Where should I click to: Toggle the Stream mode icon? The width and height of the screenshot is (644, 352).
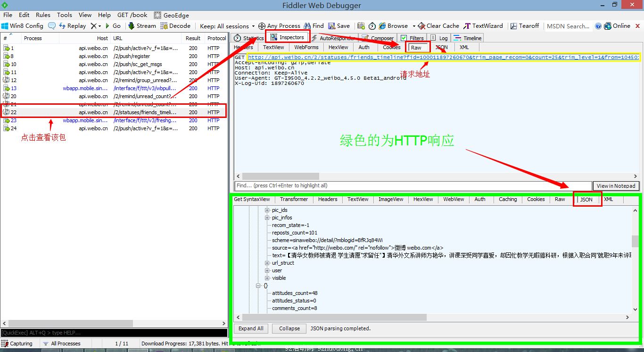(132, 26)
